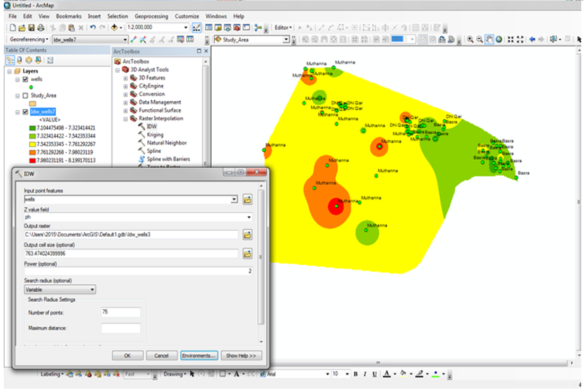Toggle the Editor Toolbar icon beside the scale box
The width and height of the screenshot is (585, 392).
197,28
